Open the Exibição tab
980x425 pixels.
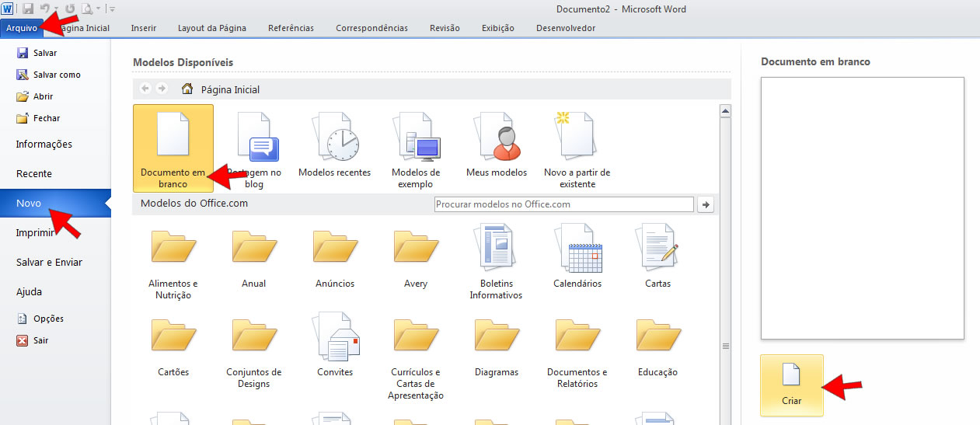coord(497,28)
